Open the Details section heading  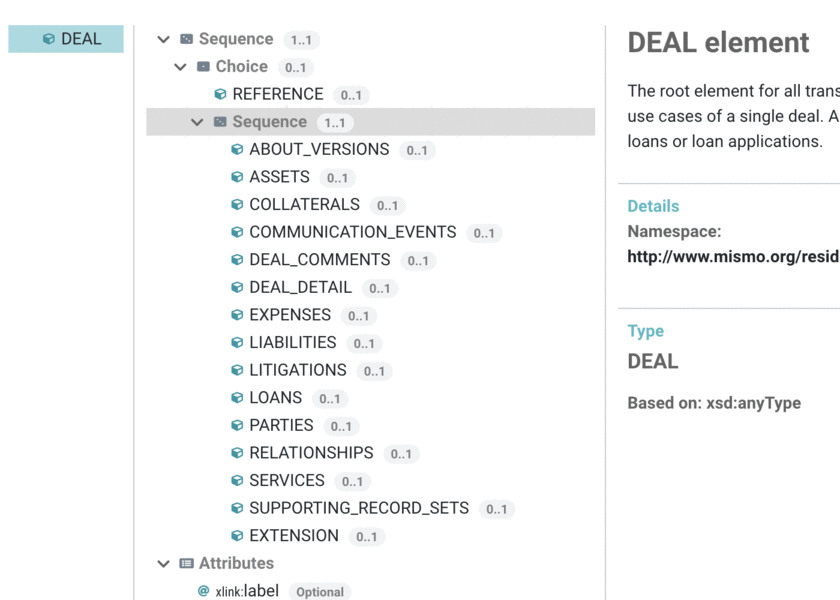tap(653, 206)
